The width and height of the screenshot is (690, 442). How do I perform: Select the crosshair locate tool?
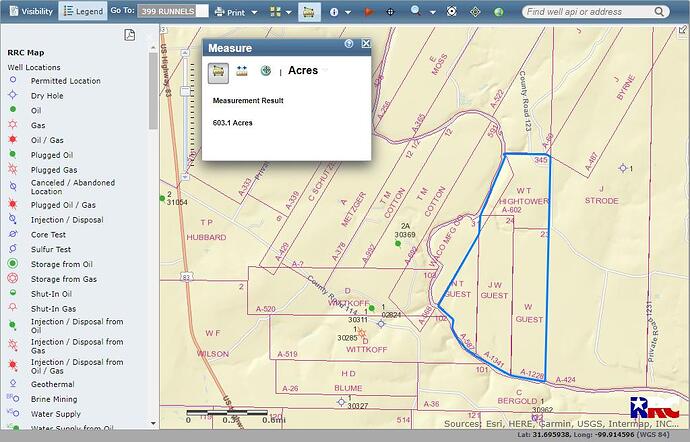(x=390, y=12)
